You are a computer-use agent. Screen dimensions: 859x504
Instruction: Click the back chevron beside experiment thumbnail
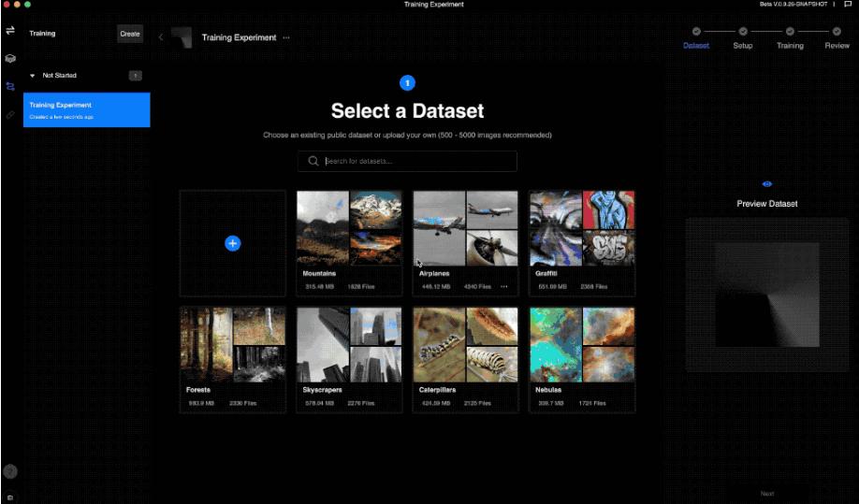161,37
